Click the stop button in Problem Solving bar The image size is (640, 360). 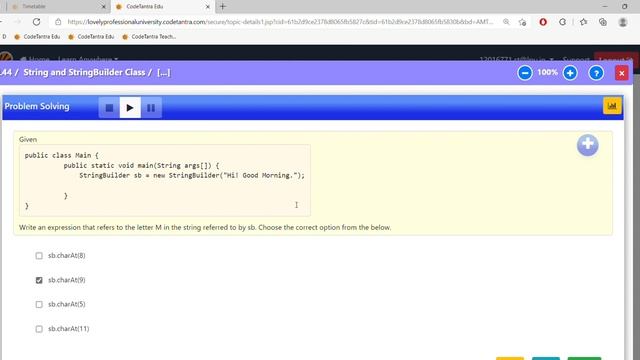[109, 108]
